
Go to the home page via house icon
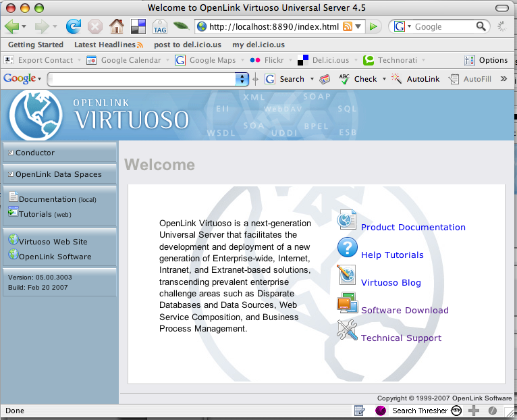pyautogui.click(x=117, y=26)
